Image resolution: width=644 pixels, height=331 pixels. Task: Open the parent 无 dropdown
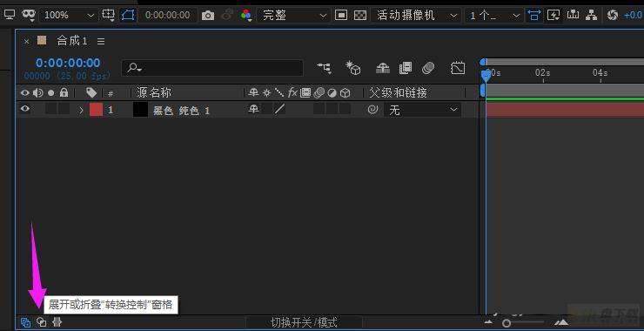(x=423, y=110)
